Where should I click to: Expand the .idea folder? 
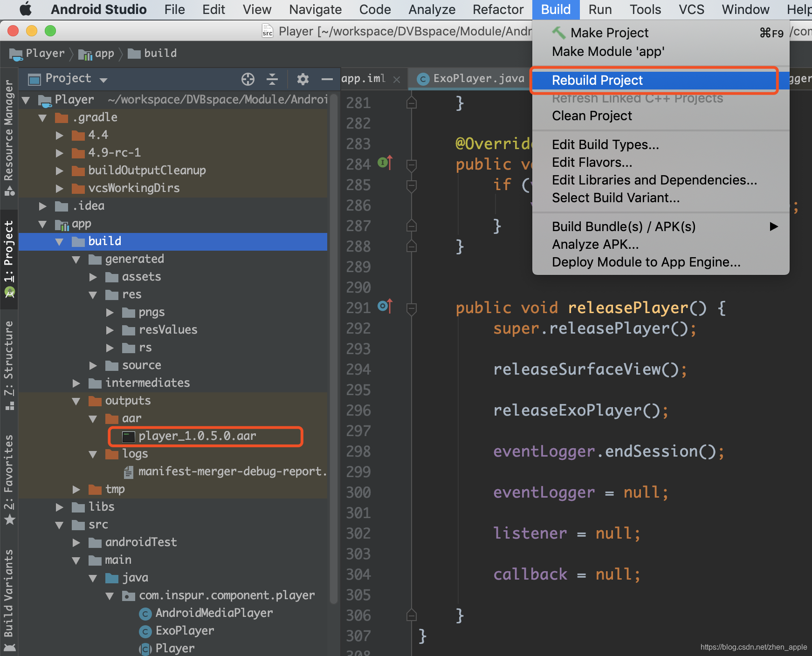(43, 206)
